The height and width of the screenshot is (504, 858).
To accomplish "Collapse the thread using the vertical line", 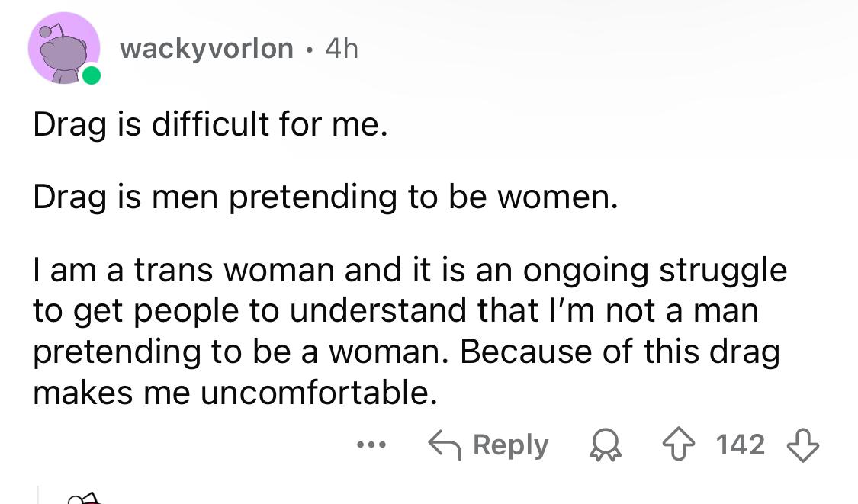I will click(x=37, y=493).
